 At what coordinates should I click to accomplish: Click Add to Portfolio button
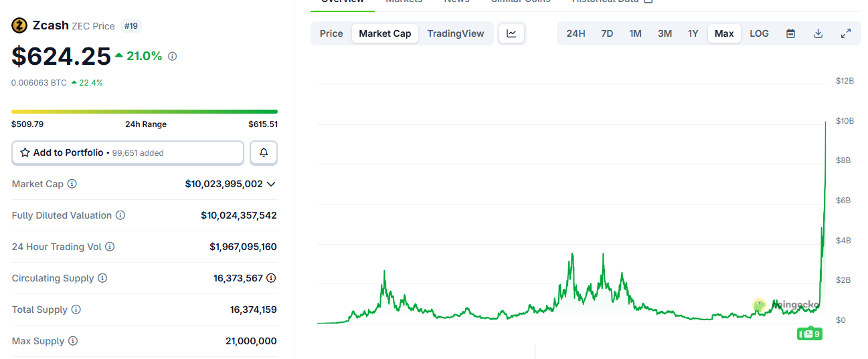tap(127, 152)
